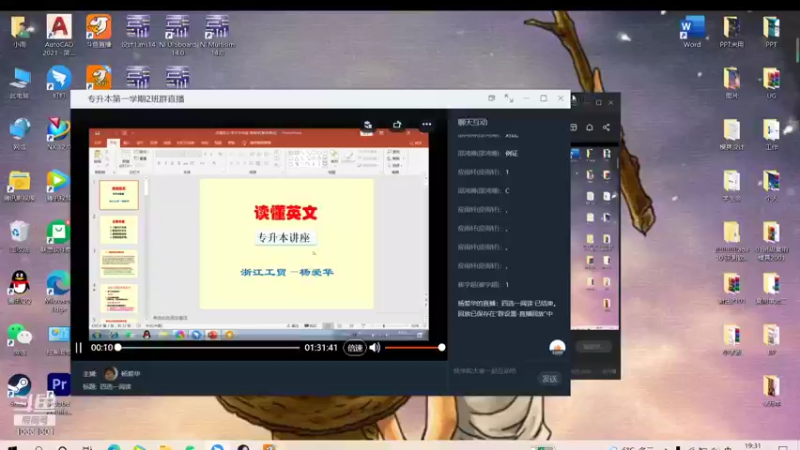800x450 pixels.
Task: Open the 斗鱼直播 desktop shortcut
Action: (98, 31)
